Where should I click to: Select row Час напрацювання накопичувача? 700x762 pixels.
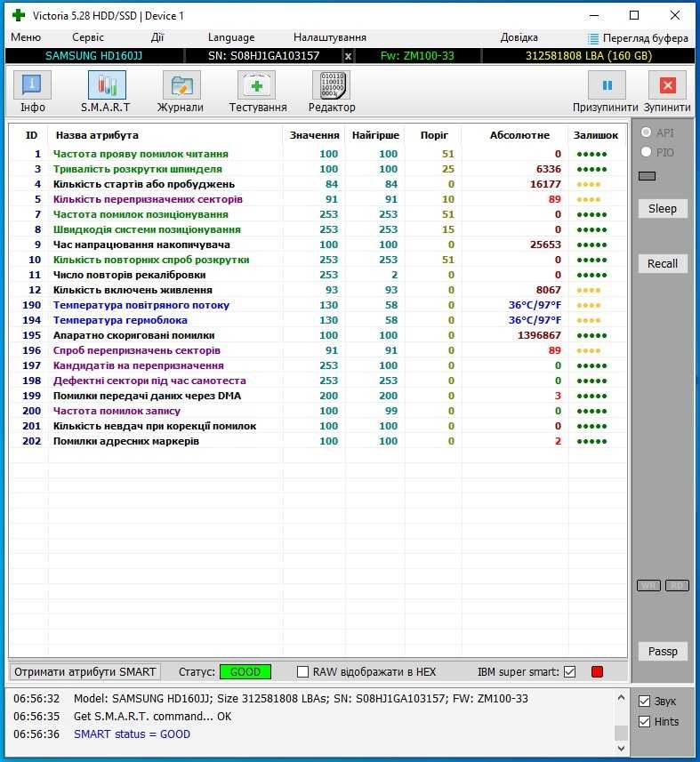[x=318, y=245]
